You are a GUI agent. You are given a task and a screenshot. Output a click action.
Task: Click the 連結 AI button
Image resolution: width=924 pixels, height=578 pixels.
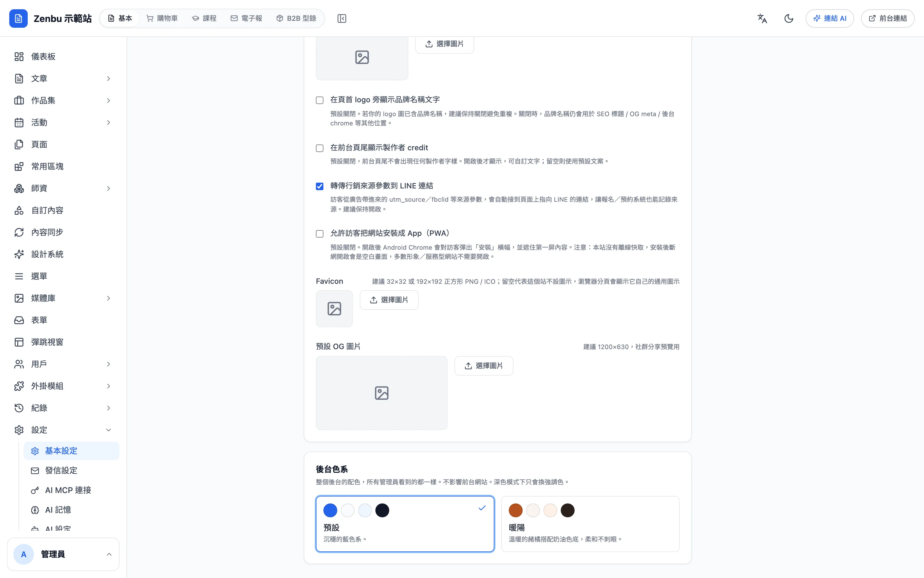(830, 18)
